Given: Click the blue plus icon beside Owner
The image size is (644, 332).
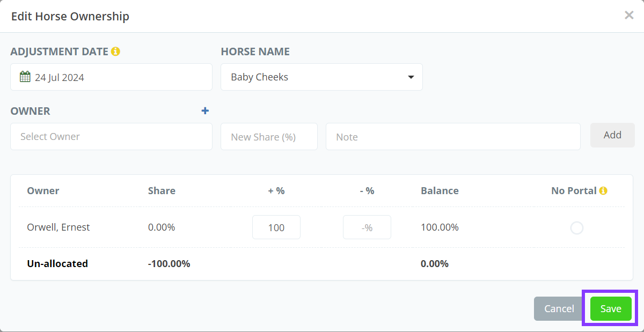Looking at the screenshot, I should click(205, 111).
